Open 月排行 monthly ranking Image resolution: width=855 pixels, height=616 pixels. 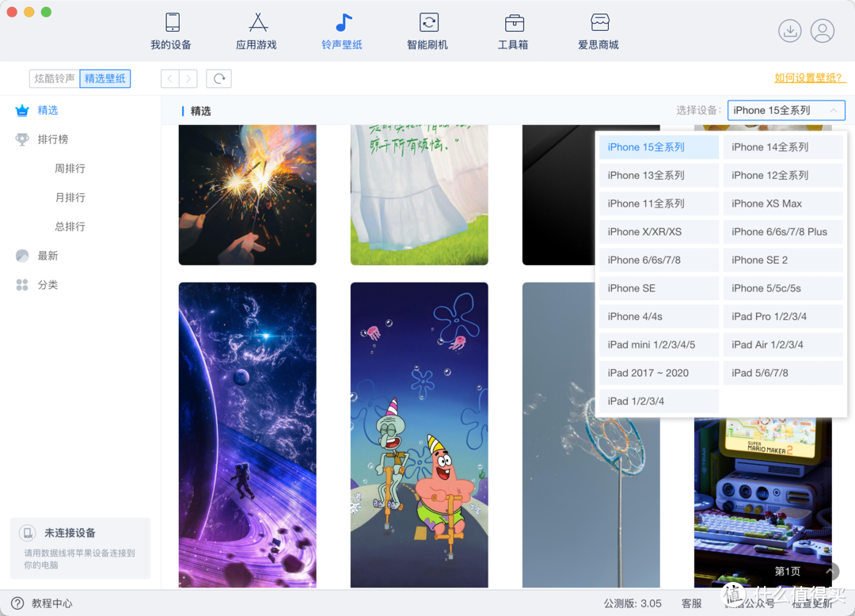(70, 197)
